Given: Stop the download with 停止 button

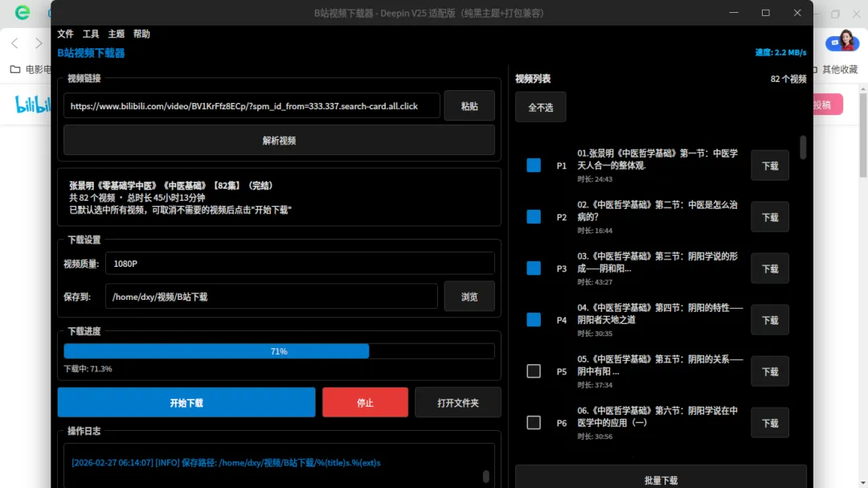Looking at the screenshot, I should [366, 403].
